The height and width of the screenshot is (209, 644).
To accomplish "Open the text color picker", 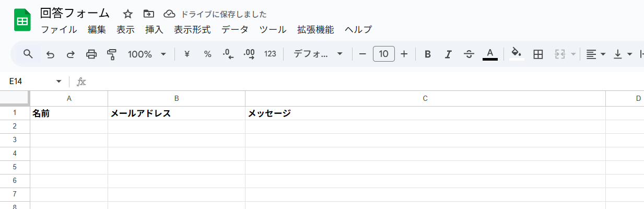I will point(490,54).
